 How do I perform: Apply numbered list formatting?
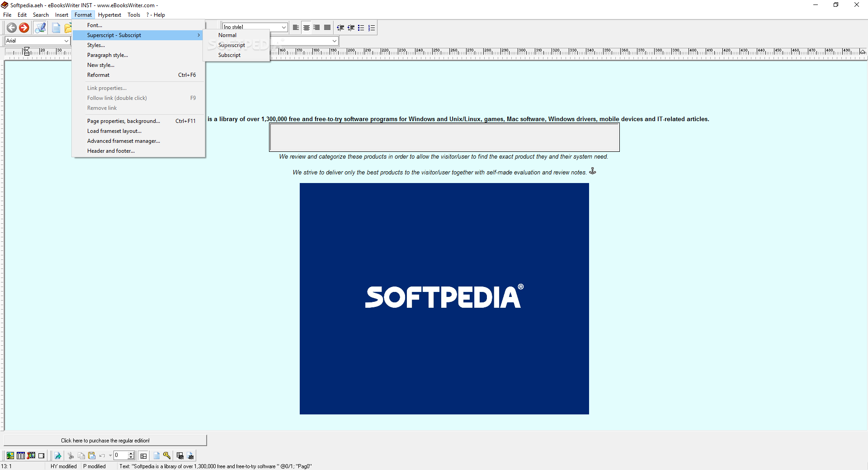(372, 28)
